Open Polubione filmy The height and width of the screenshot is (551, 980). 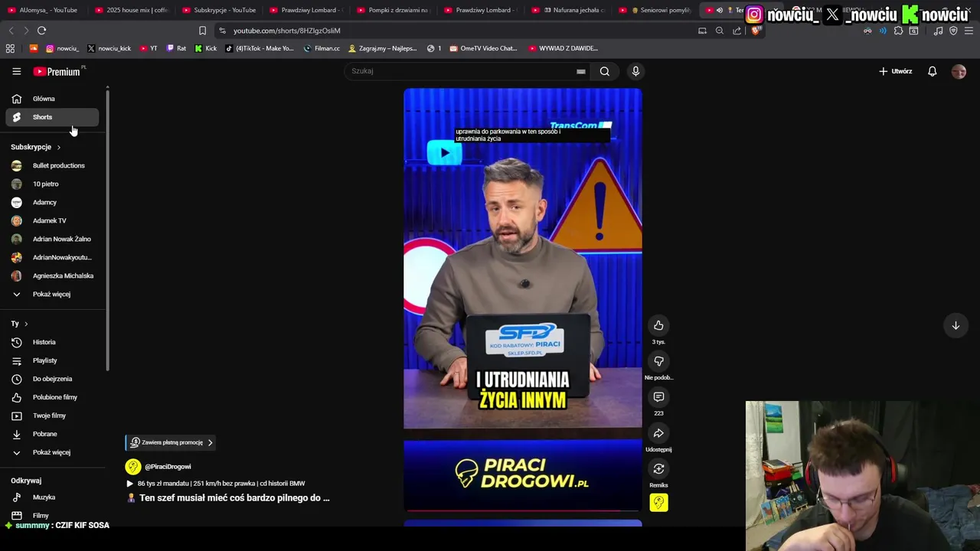(x=52, y=397)
